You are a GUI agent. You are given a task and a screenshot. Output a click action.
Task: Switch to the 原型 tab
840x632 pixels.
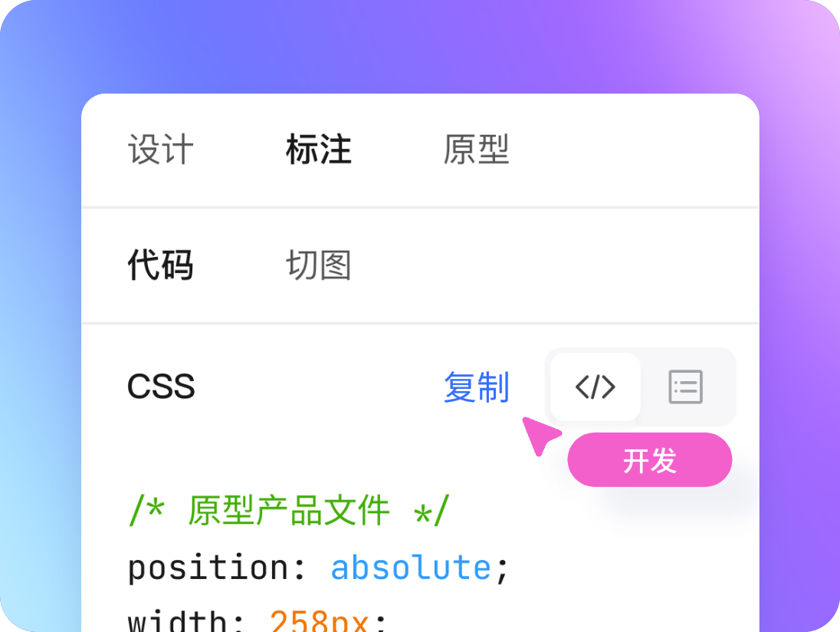[476, 150]
